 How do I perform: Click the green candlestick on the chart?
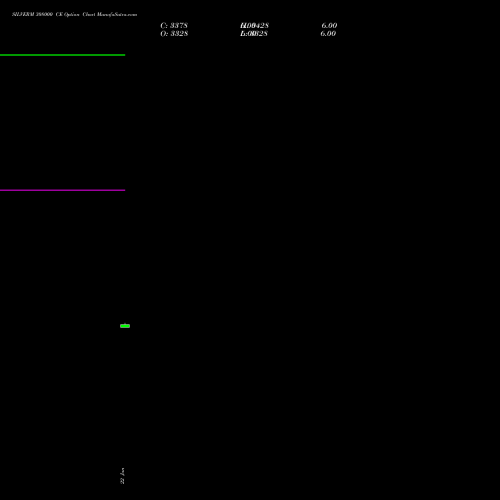click(x=125, y=326)
